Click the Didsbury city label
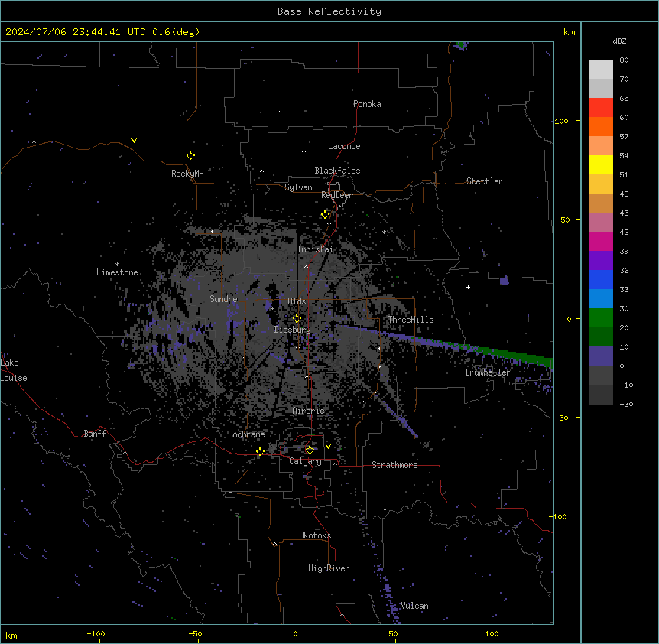Viewport: 659px width, 644px height. (x=293, y=330)
